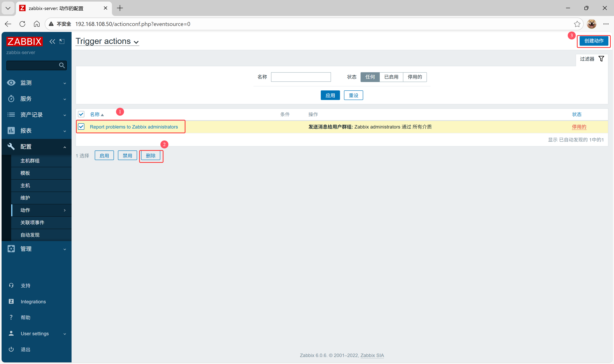
Task: Open Report problems to Zabbix administrators link
Action: coord(134,127)
